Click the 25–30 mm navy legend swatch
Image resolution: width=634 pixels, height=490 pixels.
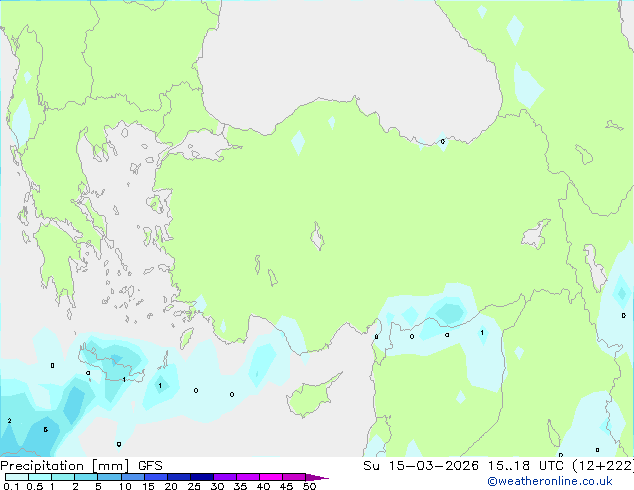[x=202, y=477]
